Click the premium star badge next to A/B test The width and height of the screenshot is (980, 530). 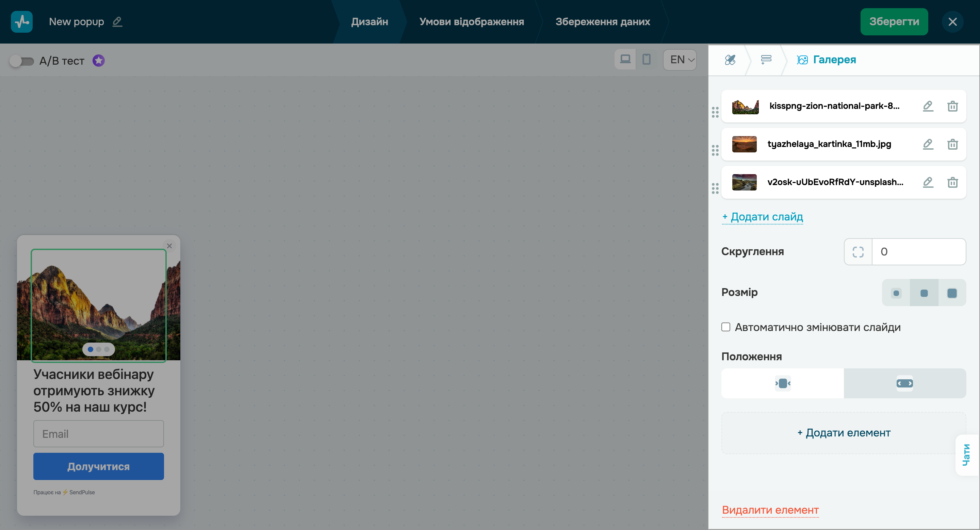[x=99, y=61]
